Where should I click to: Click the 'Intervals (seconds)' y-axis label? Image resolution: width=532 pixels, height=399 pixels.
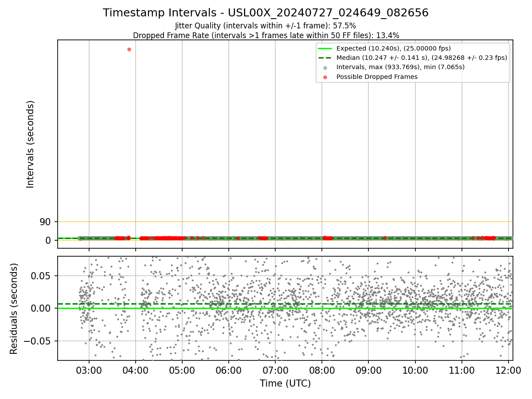[31, 144]
